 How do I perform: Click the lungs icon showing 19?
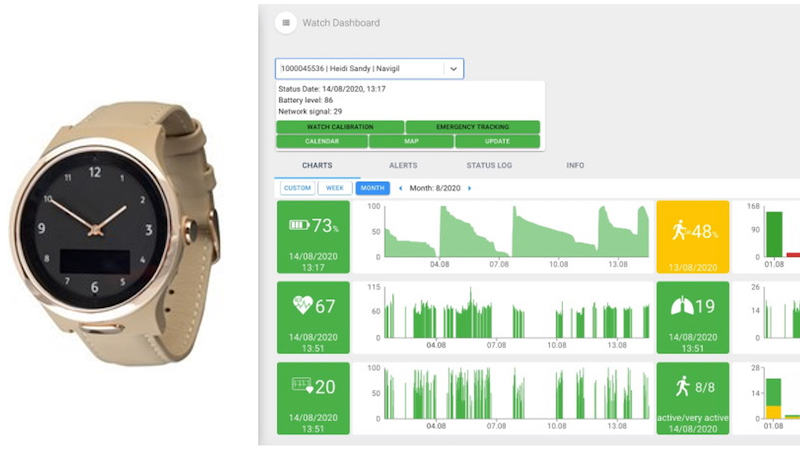[682, 307]
